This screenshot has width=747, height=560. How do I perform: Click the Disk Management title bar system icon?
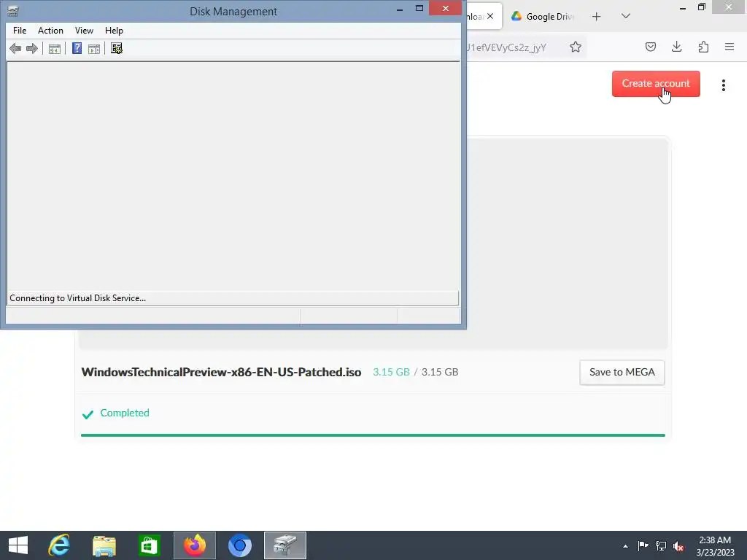point(13,11)
